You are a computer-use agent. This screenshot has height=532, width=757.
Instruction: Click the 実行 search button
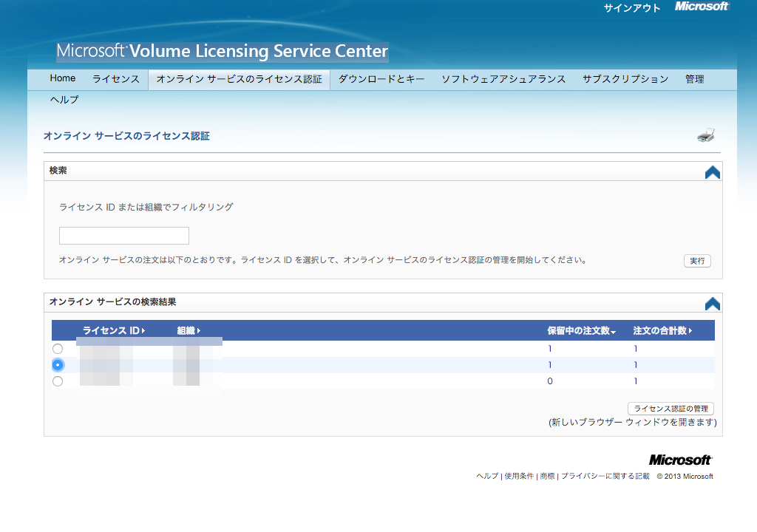pos(697,261)
